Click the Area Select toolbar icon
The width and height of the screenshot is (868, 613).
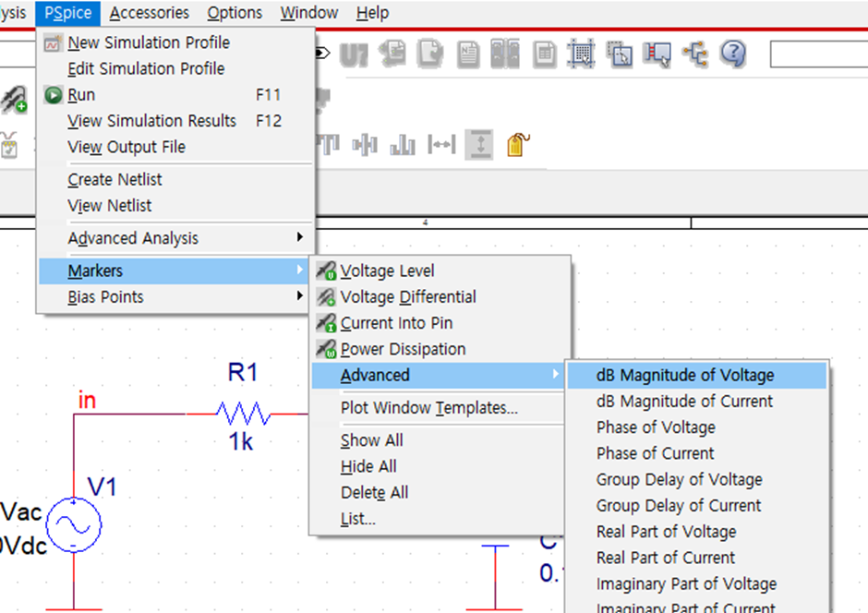(620, 54)
